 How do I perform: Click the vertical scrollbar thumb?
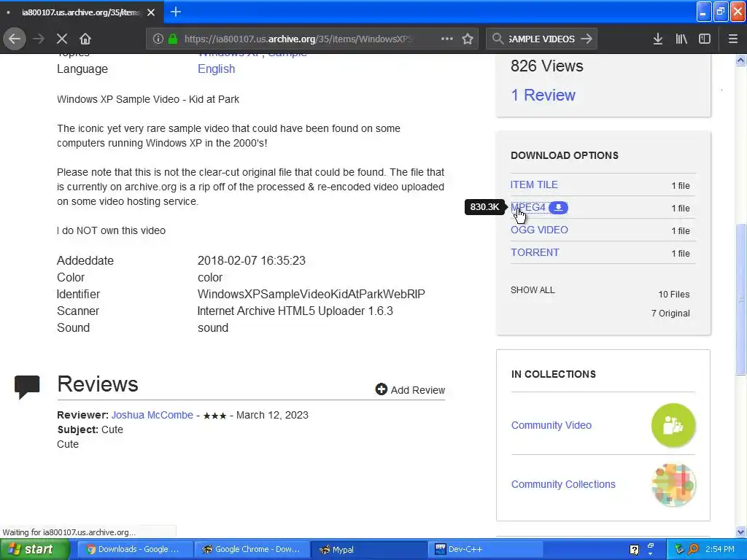click(x=741, y=299)
